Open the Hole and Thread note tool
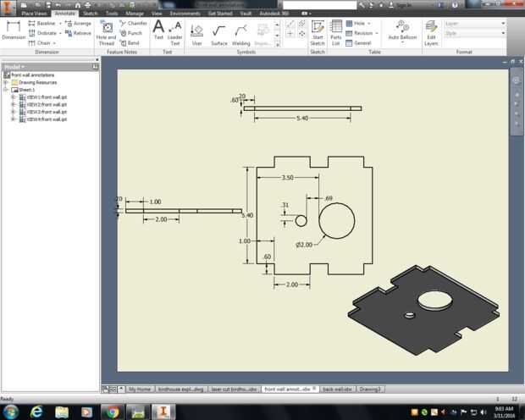525x420 pixels. (106, 33)
